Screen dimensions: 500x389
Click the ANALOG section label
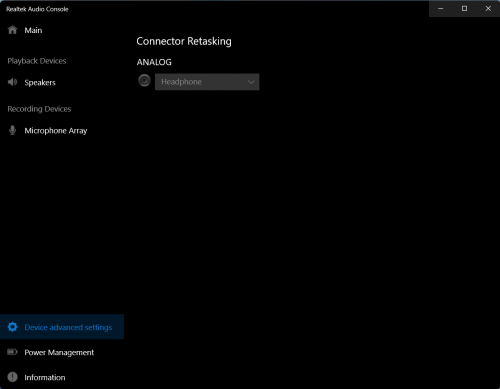154,62
